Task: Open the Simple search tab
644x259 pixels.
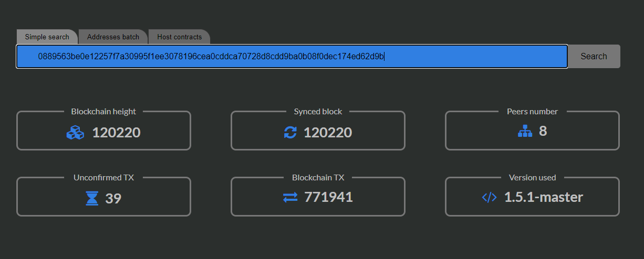Action: coord(47,37)
